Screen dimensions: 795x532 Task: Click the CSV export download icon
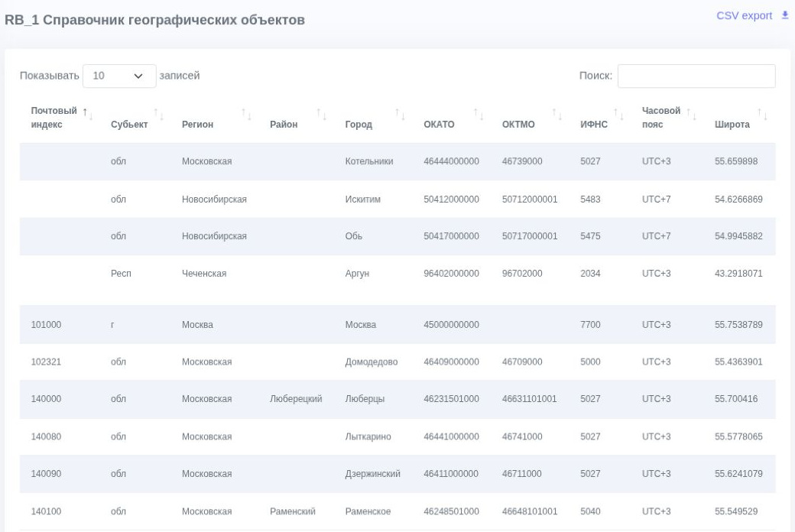785,16
